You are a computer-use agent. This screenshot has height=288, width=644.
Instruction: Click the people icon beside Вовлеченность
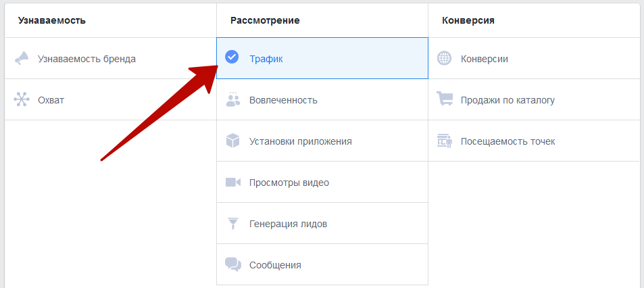click(x=233, y=100)
